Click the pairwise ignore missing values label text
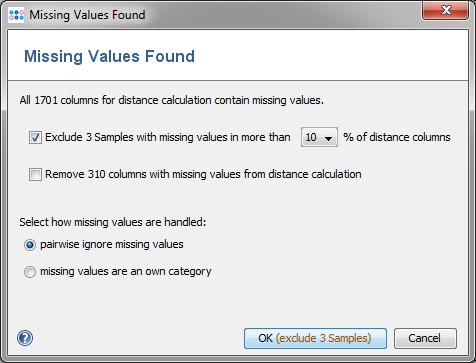Screen dimensions: 476x363 point(112,244)
